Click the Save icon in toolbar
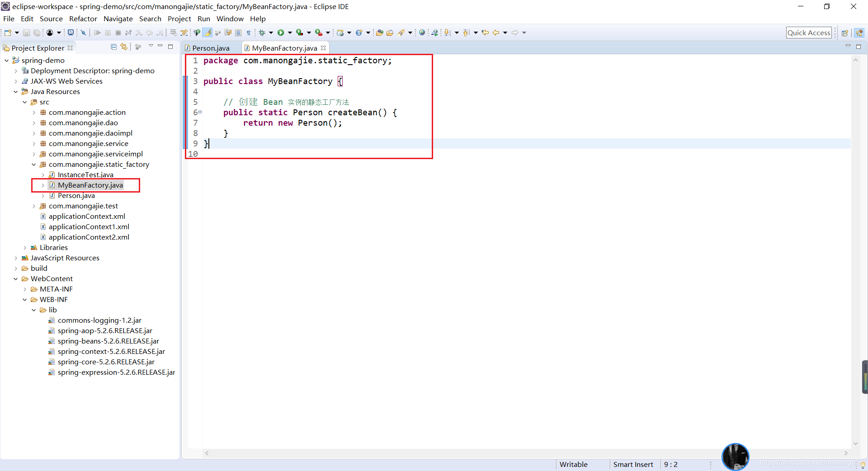Image resolution: width=868 pixels, height=471 pixels. click(x=26, y=33)
